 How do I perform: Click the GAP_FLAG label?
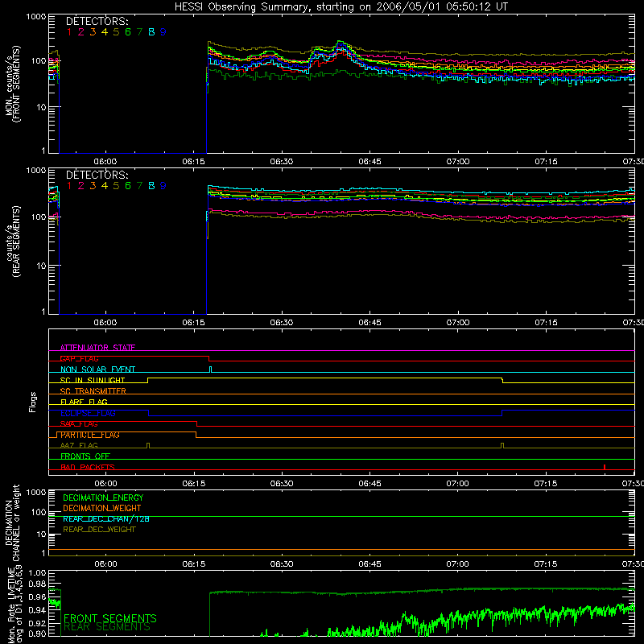point(79,358)
